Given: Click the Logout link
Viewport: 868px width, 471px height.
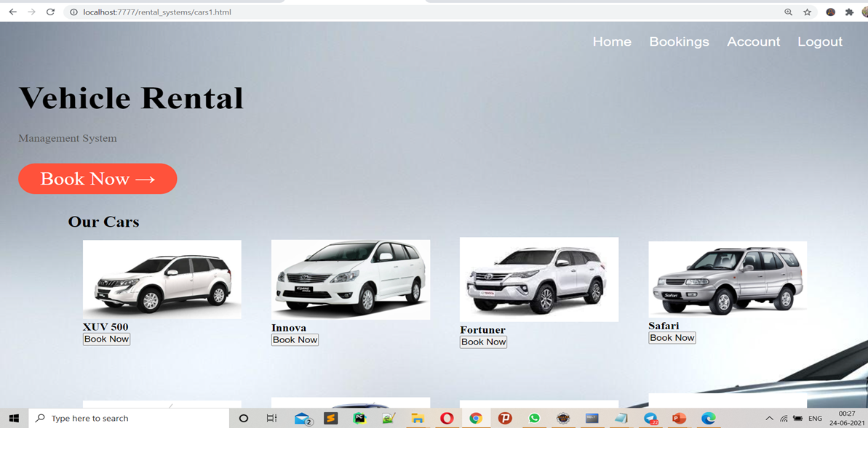Looking at the screenshot, I should click(819, 41).
